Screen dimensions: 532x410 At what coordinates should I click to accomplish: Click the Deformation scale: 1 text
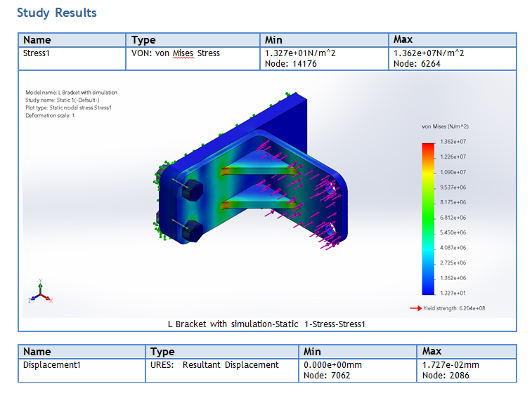pyautogui.click(x=50, y=116)
